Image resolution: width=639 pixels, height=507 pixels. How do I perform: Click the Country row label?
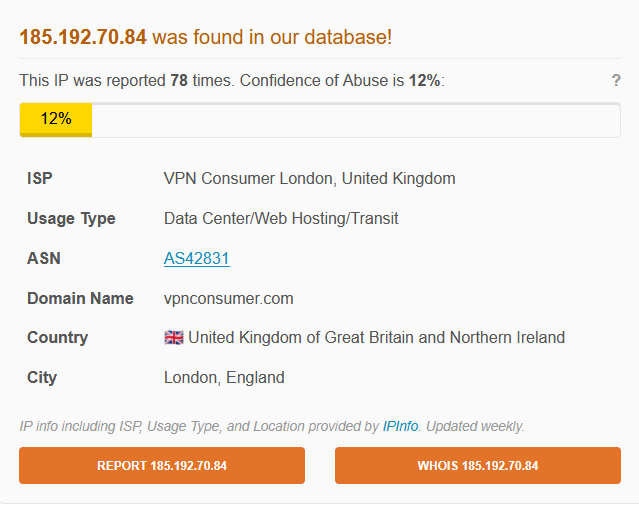pyautogui.click(x=57, y=338)
